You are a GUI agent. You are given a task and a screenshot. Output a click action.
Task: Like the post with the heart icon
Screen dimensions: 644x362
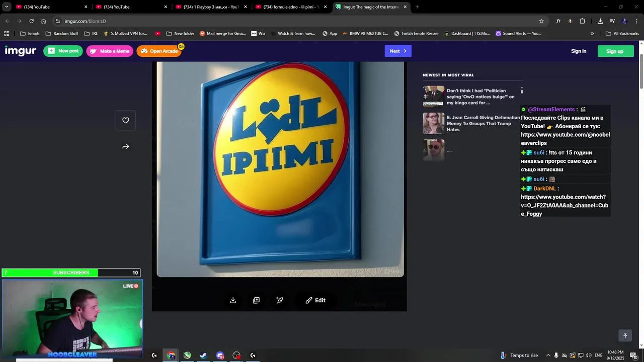[x=126, y=120]
